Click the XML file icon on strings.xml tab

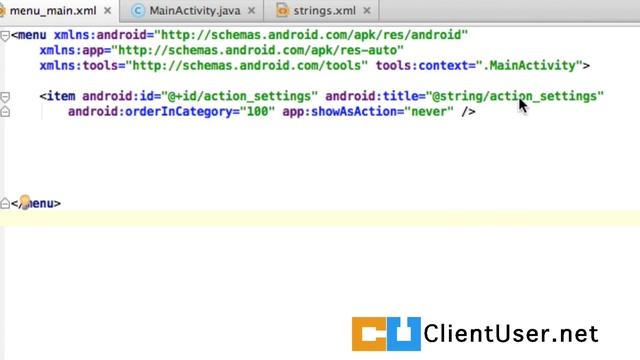[x=282, y=11]
